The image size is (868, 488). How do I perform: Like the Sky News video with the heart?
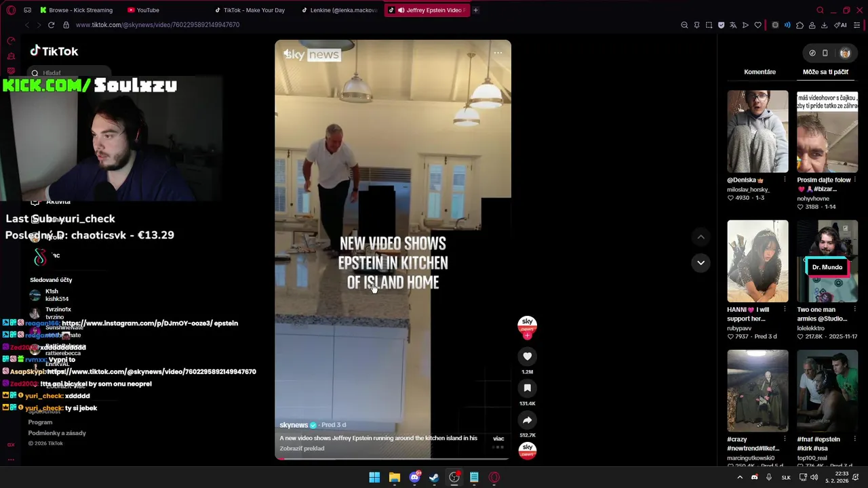527,356
